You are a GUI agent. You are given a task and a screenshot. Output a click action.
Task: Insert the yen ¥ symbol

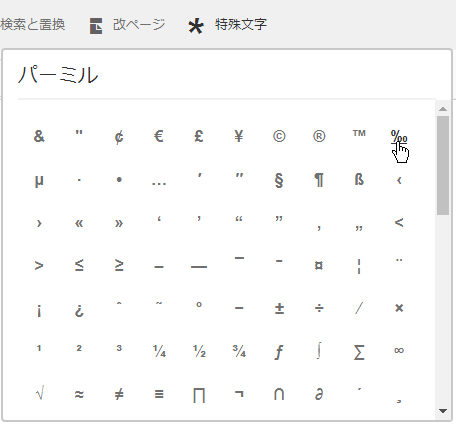[239, 136]
